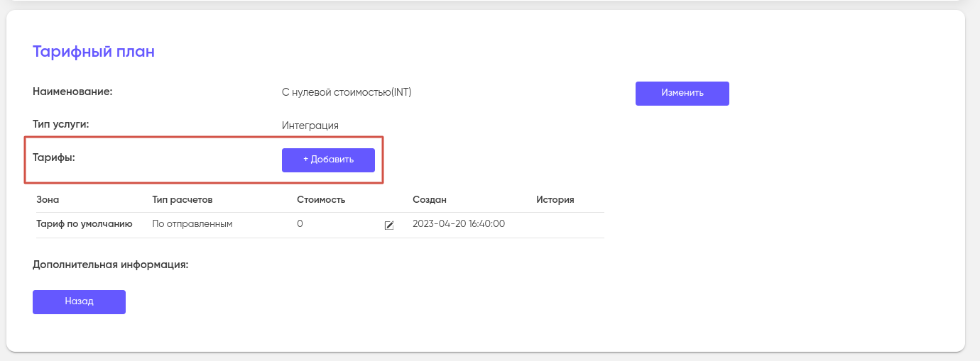
Task: Click the Создан column header
Action: (x=430, y=199)
